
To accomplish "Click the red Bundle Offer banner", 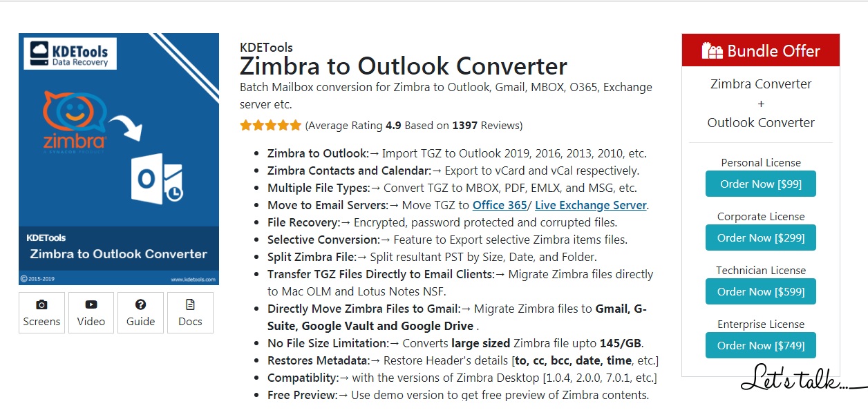I will point(760,50).
